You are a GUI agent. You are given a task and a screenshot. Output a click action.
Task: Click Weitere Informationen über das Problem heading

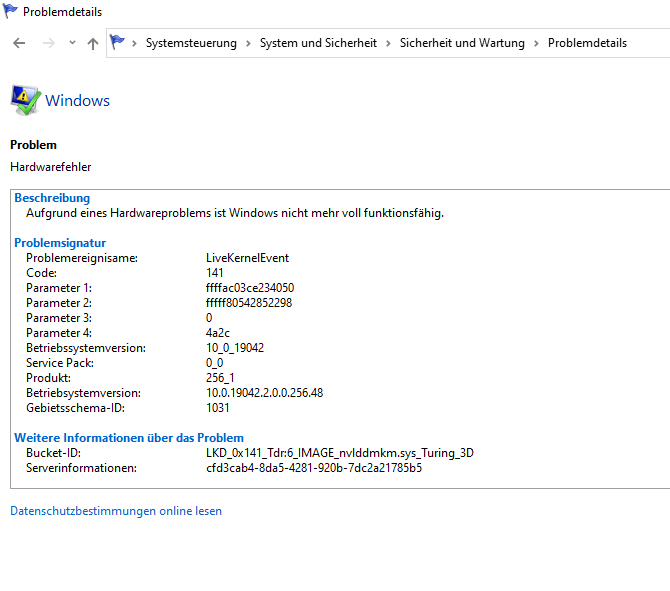coord(129,438)
